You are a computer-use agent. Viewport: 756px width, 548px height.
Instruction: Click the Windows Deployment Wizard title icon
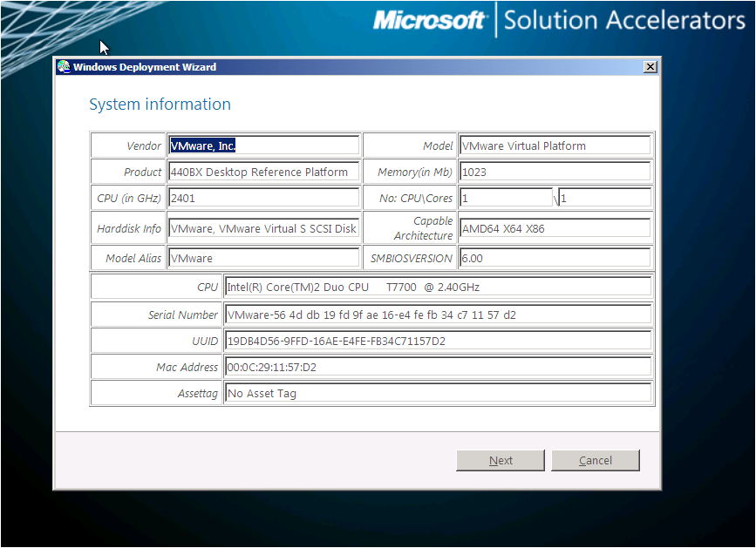[x=64, y=67]
